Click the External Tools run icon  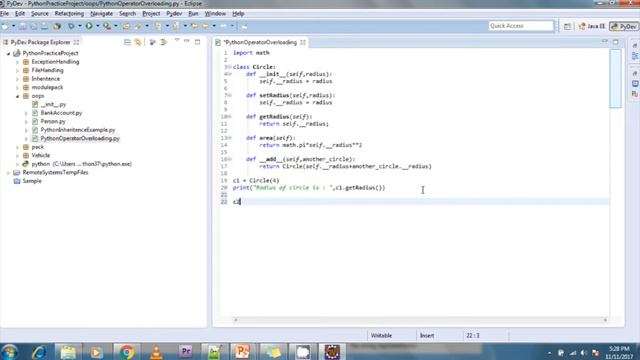[x=107, y=26]
